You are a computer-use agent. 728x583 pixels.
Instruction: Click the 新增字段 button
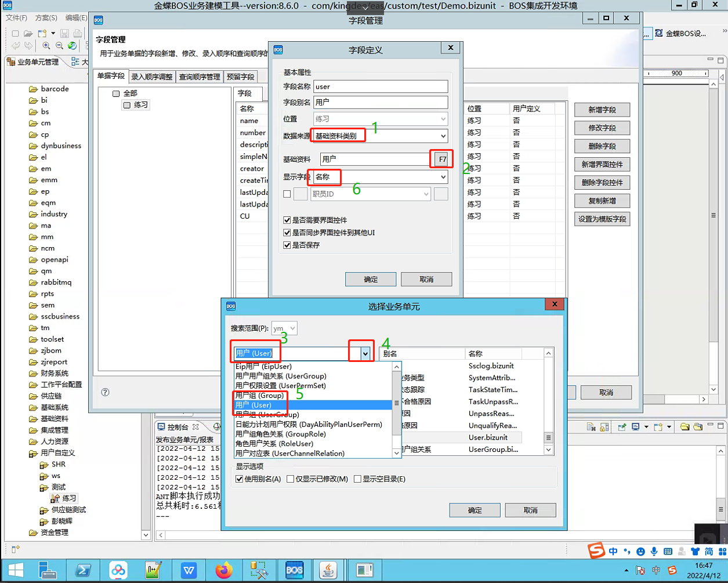pos(602,110)
